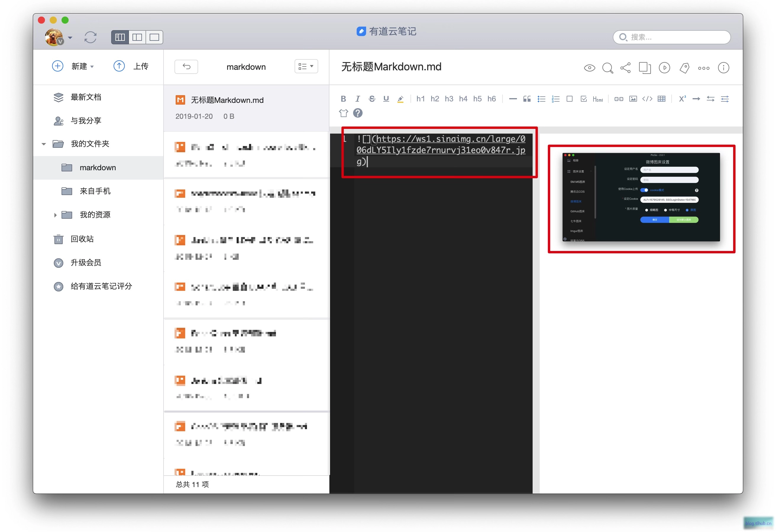
Task: Click the search field
Action: pos(672,37)
